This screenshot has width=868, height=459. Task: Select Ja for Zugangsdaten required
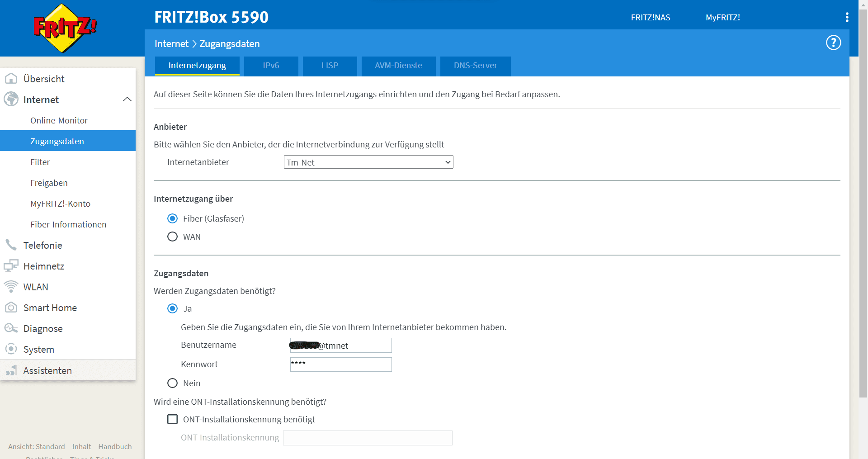tap(172, 308)
